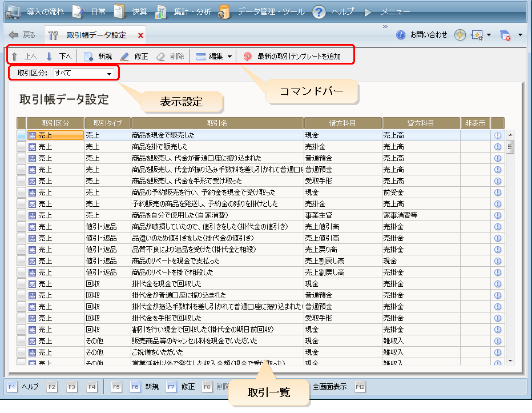Click the scroll-down arrow of the list
Screen dimensions: 532x413
[510, 361]
